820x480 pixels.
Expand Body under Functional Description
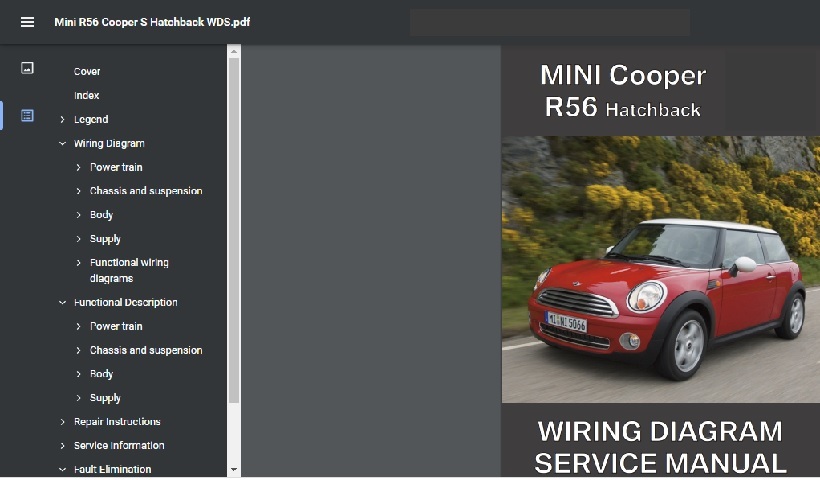78,374
